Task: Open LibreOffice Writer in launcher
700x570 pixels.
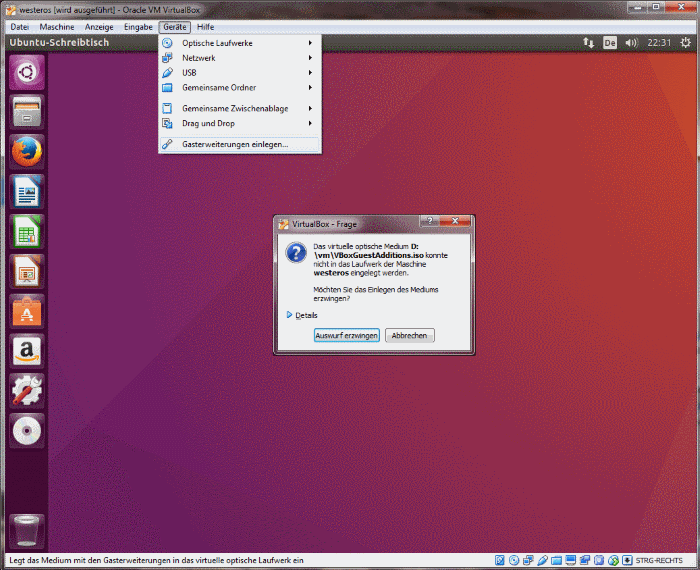Action: coord(27,191)
